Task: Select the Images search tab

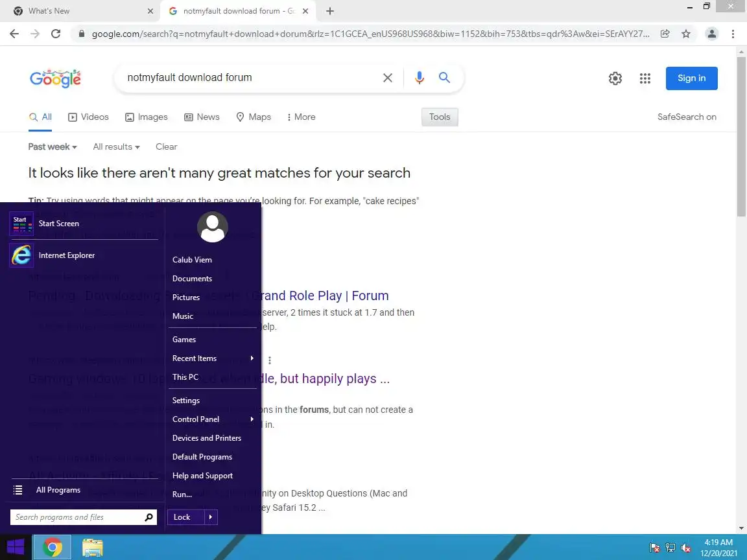Action: (x=147, y=117)
